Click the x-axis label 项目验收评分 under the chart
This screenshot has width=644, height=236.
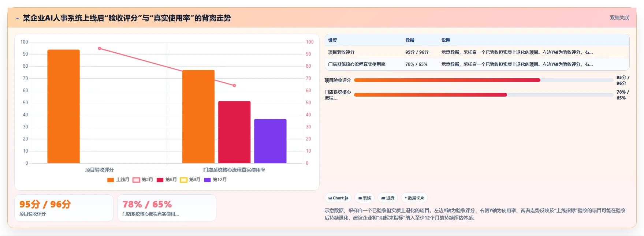pos(100,170)
